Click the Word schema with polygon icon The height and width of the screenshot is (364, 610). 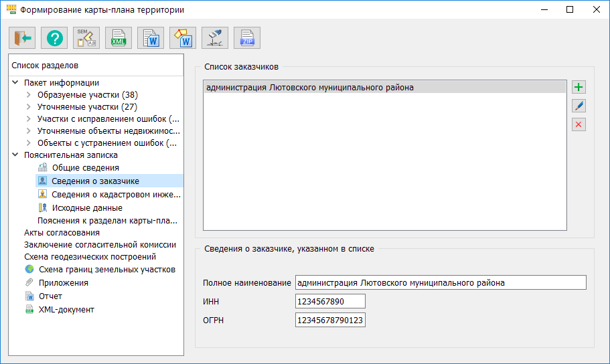point(183,38)
